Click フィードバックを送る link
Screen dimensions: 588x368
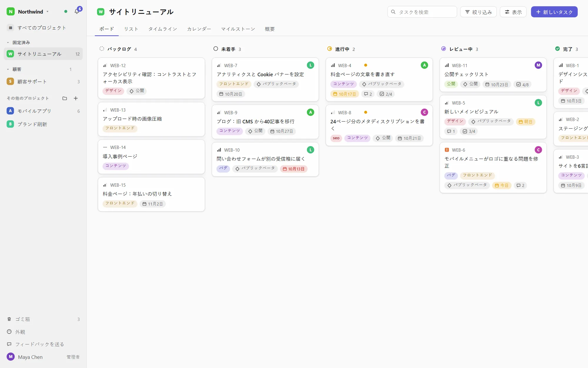click(43, 344)
